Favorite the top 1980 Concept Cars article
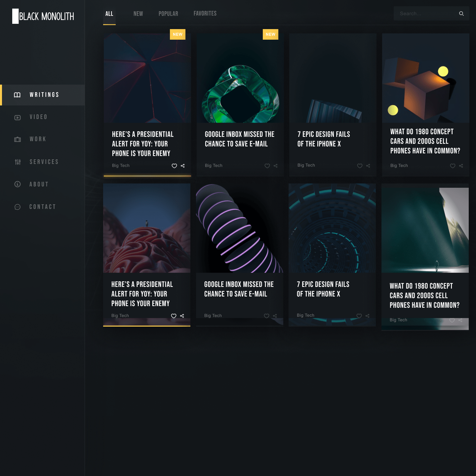The height and width of the screenshot is (476, 476). pyautogui.click(x=453, y=166)
